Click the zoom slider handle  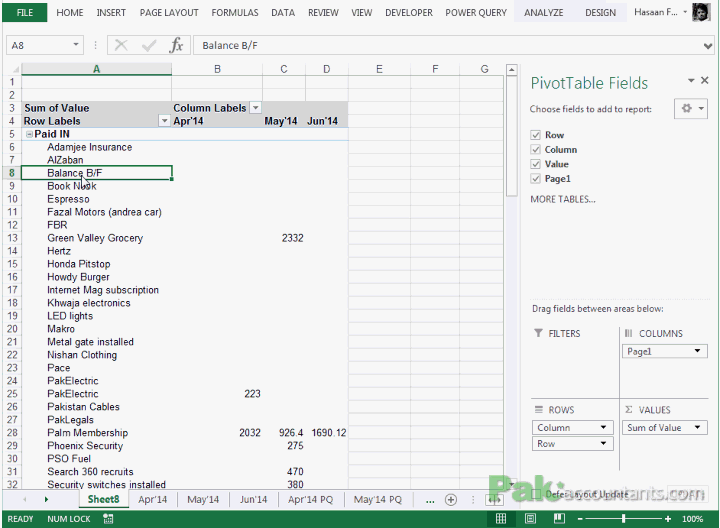(x=623, y=519)
